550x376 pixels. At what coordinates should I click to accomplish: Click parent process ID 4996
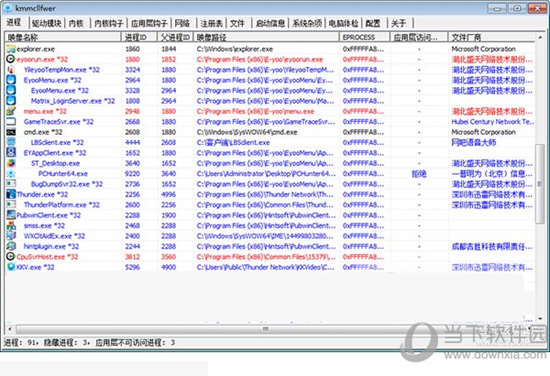tap(168, 194)
